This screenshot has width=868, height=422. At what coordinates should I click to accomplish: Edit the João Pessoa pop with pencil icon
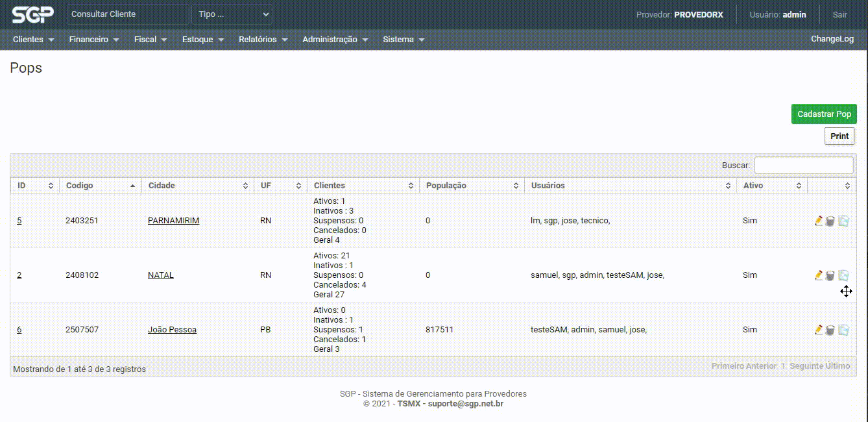click(x=819, y=330)
